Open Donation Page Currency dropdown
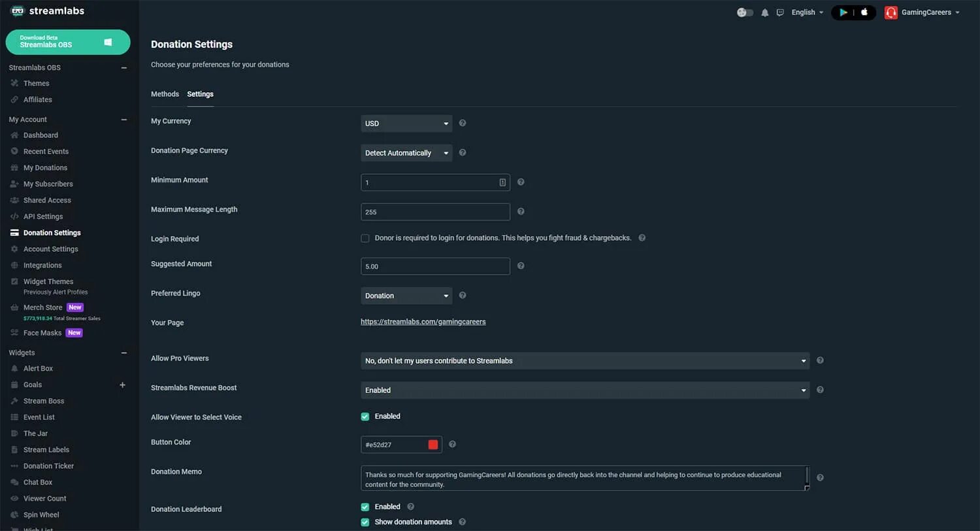980x531 pixels. click(x=406, y=153)
